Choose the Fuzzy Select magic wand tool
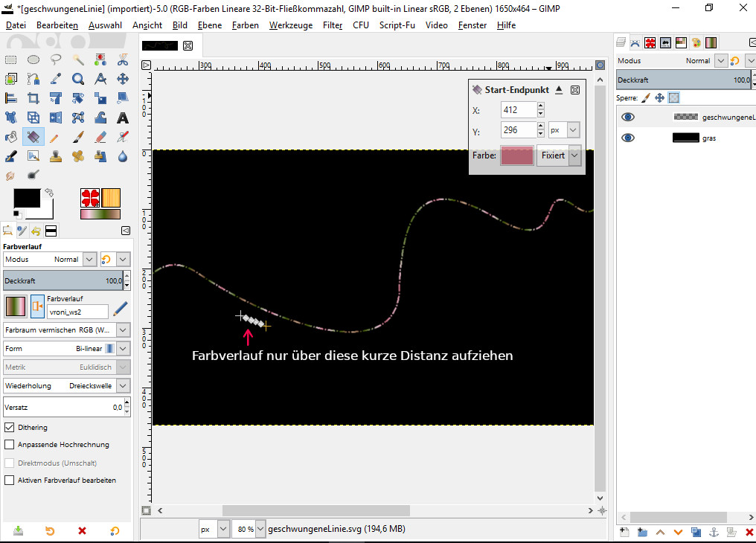 click(78, 60)
